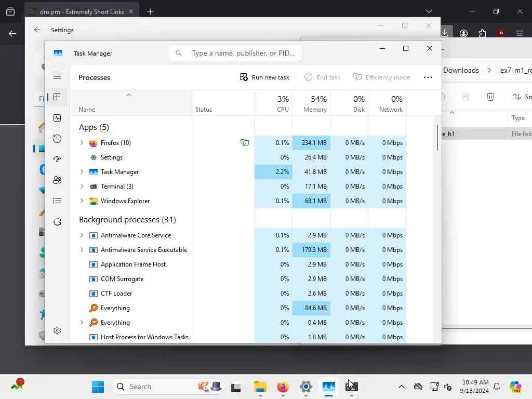Open the browser list all tabs dropdown
Screen dimensions: 532x399
point(429,11)
